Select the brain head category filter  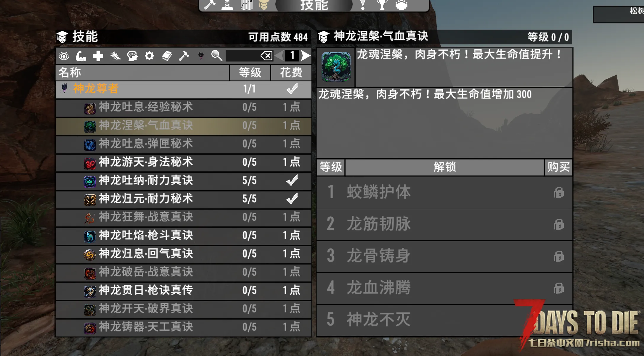point(132,56)
